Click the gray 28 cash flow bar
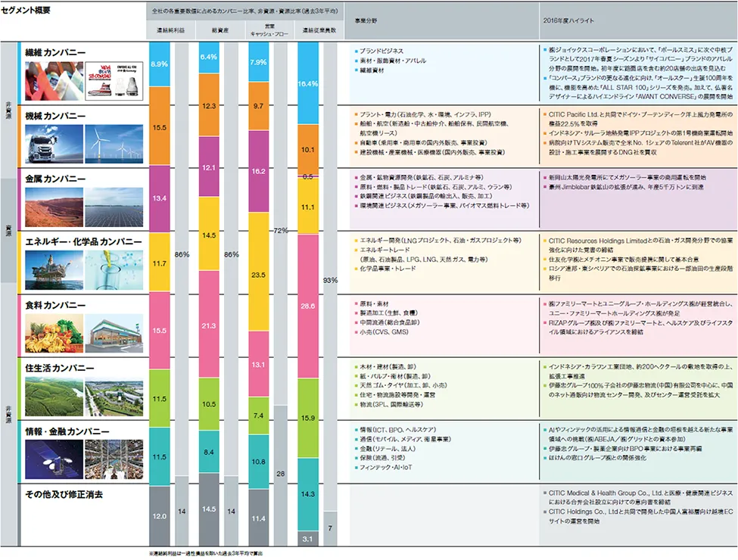 (281, 475)
